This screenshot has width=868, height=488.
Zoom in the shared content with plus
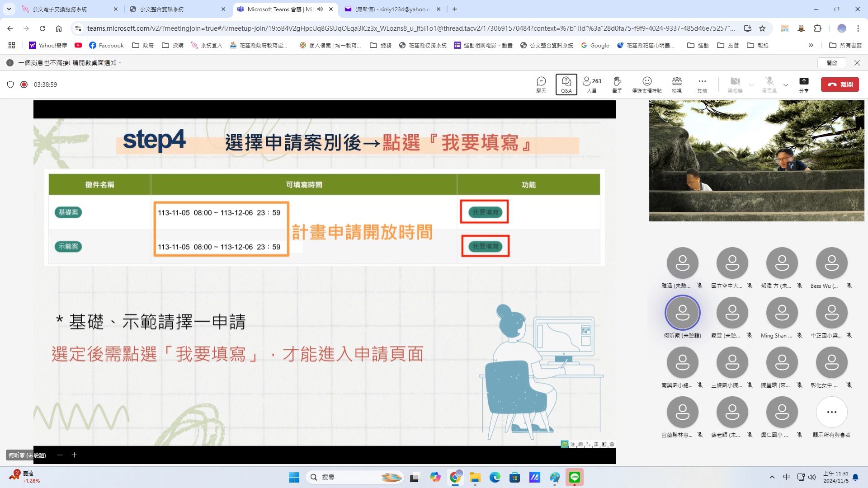[x=74, y=455]
